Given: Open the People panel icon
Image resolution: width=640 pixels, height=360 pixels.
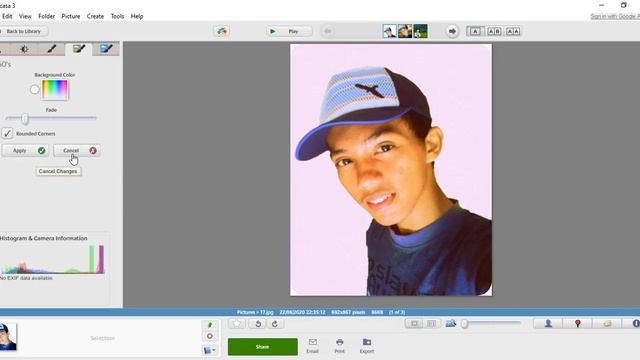Looking at the screenshot, I should tap(548, 324).
